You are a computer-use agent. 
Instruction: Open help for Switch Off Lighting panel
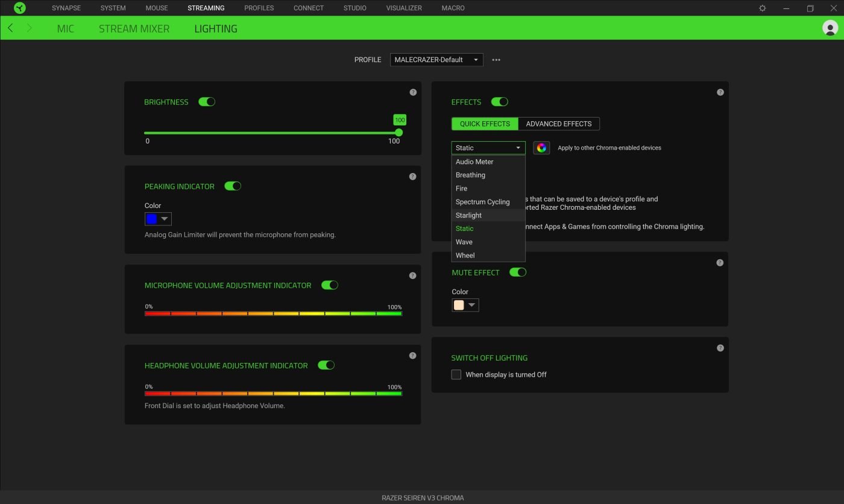coord(720,348)
